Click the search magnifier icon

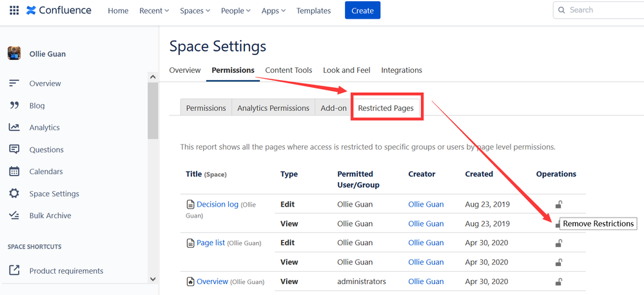pos(562,10)
